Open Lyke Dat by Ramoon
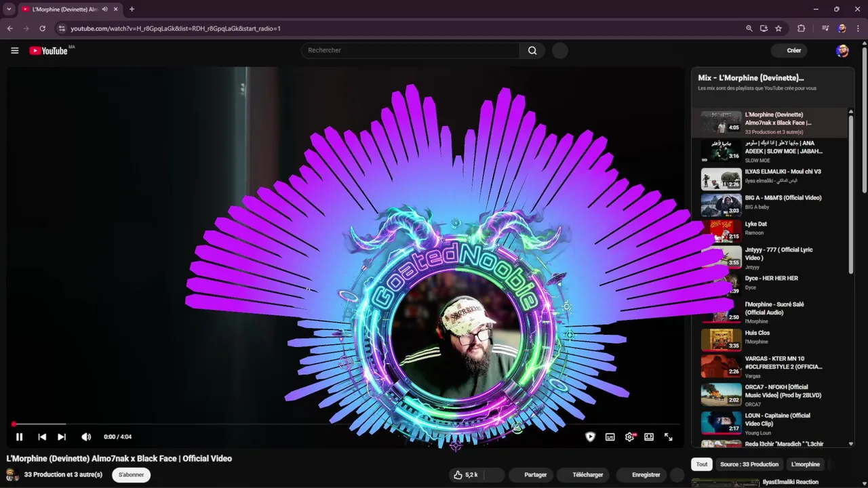Viewport: 868px width, 488px height. 770,231
